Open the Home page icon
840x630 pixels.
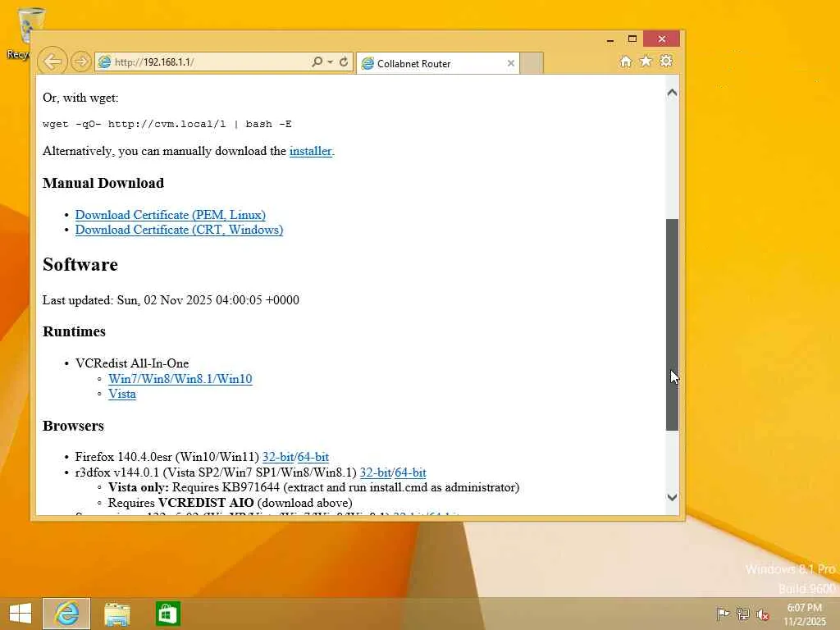(x=626, y=62)
